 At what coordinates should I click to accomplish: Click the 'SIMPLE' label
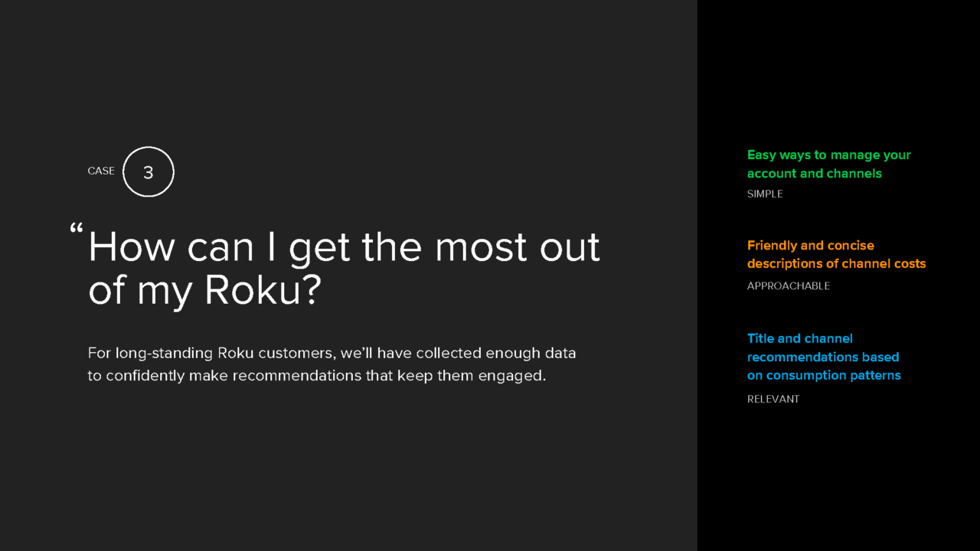[x=765, y=194]
